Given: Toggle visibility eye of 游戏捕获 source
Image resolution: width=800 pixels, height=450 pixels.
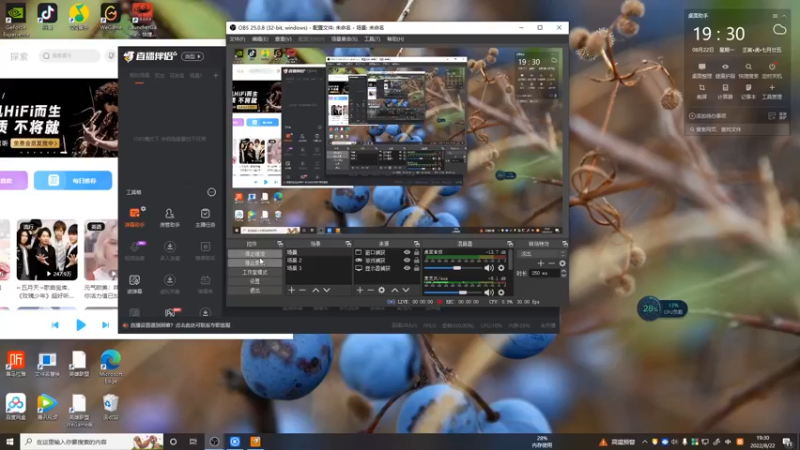Looking at the screenshot, I should coord(407,260).
